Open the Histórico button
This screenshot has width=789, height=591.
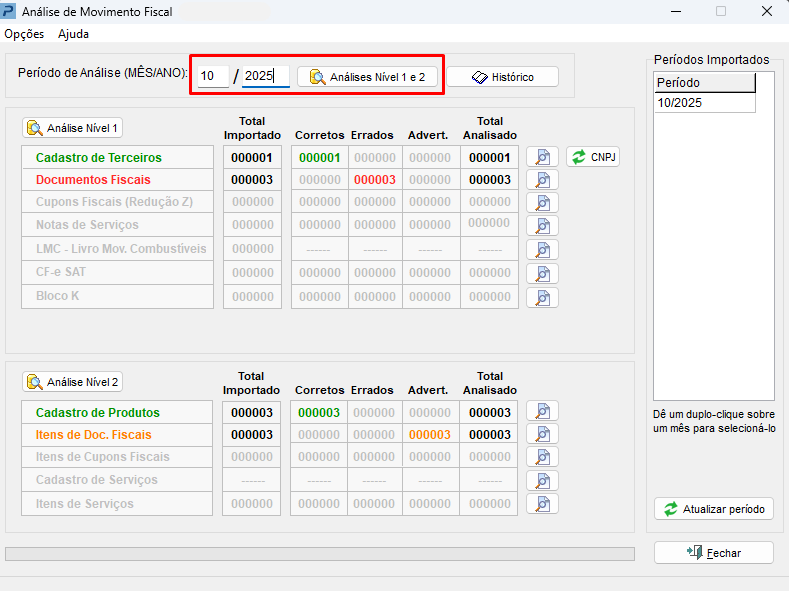coord(502,77)
